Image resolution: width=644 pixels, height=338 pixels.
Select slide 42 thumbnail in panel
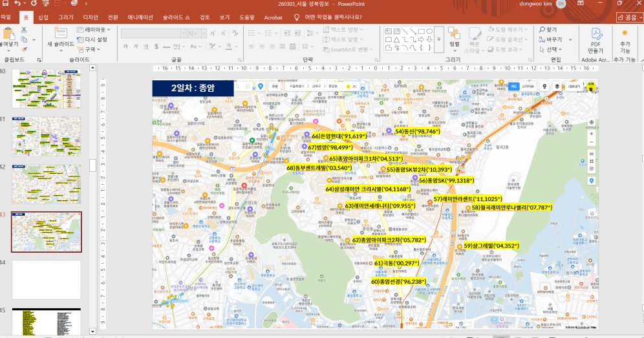(x=47, y=184)
